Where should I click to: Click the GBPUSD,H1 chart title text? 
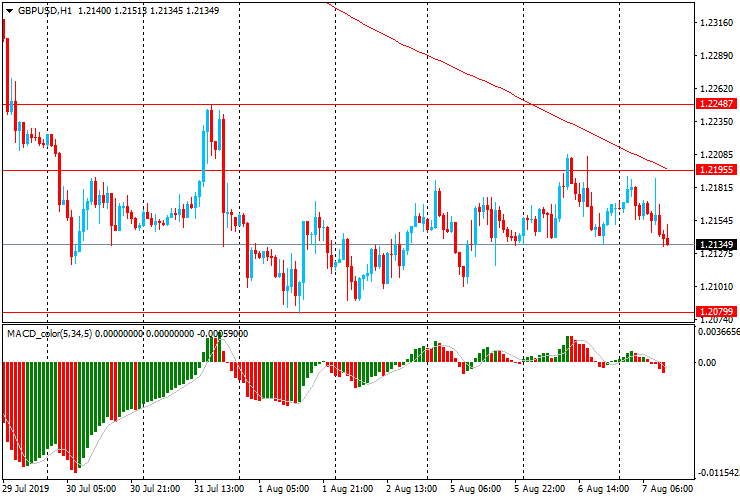pos(45,10)
